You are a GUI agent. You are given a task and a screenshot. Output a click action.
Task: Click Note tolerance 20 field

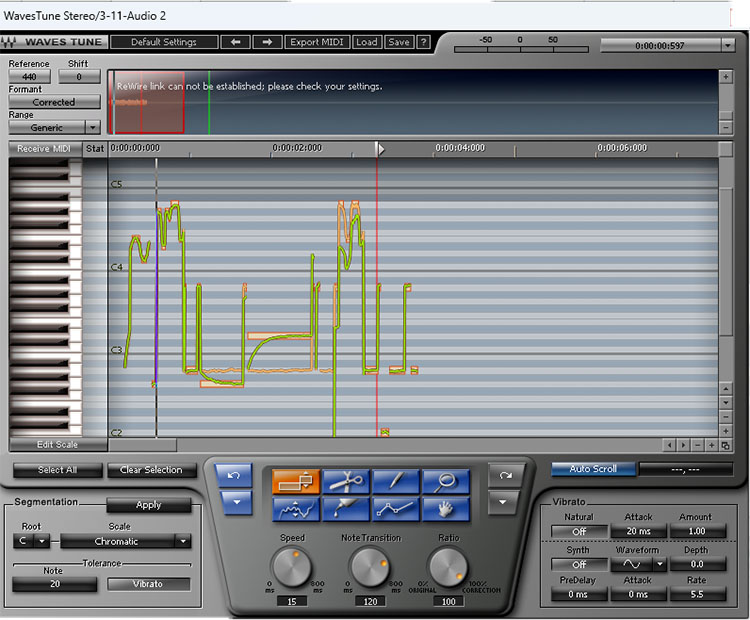[55, 584]
